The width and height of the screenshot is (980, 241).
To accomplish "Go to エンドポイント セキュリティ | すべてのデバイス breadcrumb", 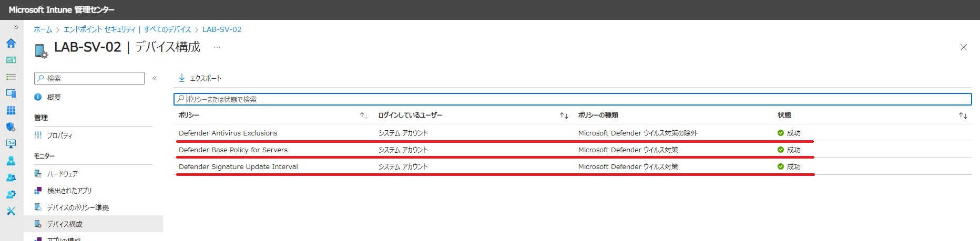I will pos(127,29).
